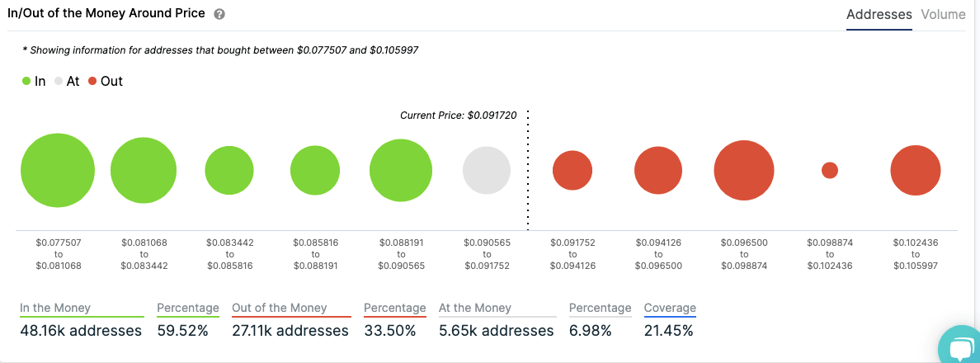This screenshot has width=980, height=363.
Task: Click large red bubble at $0.096500 range
Action: point(744,171)
